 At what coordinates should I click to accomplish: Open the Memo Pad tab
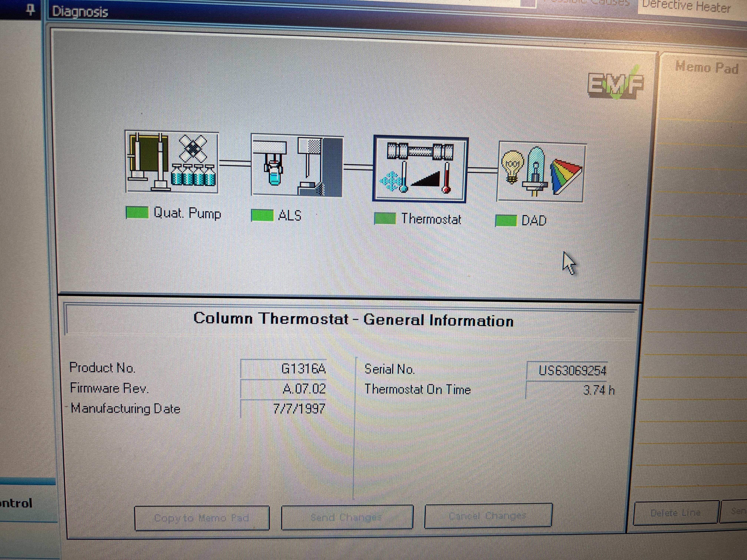point(707,68)
